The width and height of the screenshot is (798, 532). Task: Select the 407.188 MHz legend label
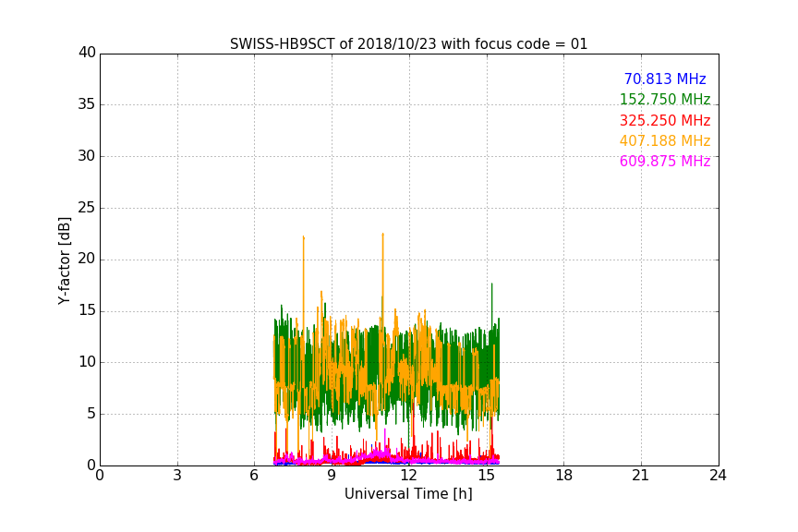coord(665,140)
